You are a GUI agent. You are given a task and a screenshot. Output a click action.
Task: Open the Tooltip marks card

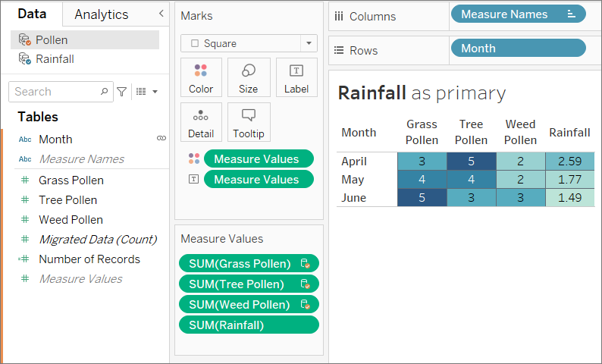pos(249,123)
